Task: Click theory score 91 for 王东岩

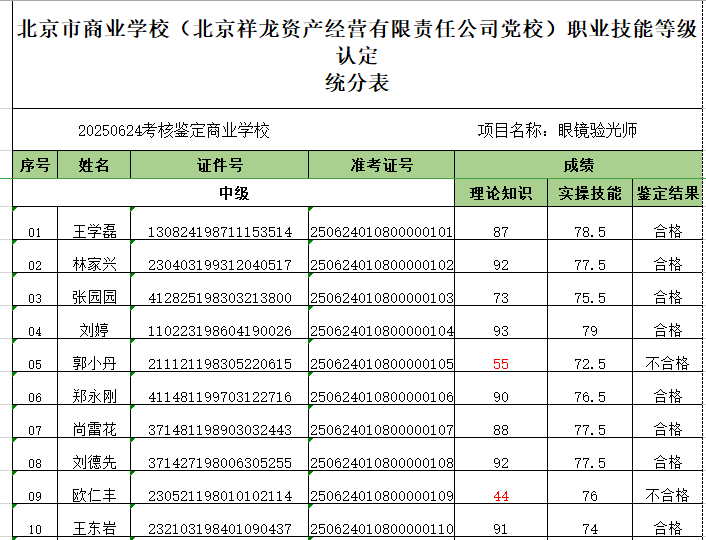Action: pos(501,529)
